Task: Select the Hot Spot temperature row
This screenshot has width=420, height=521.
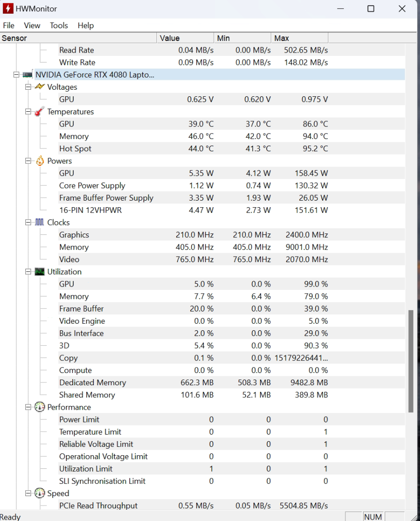Action: 75,149
